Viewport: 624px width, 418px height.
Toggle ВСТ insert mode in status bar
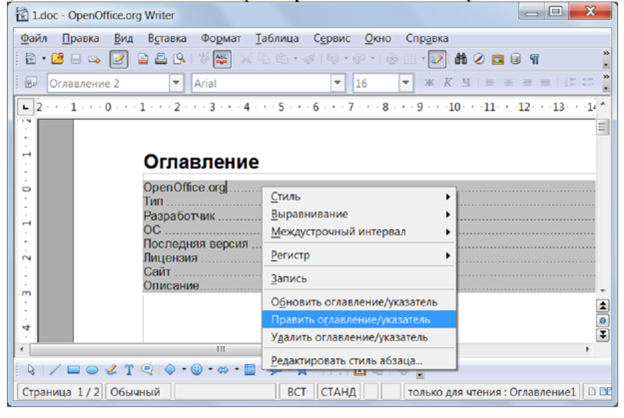point(296,392)
